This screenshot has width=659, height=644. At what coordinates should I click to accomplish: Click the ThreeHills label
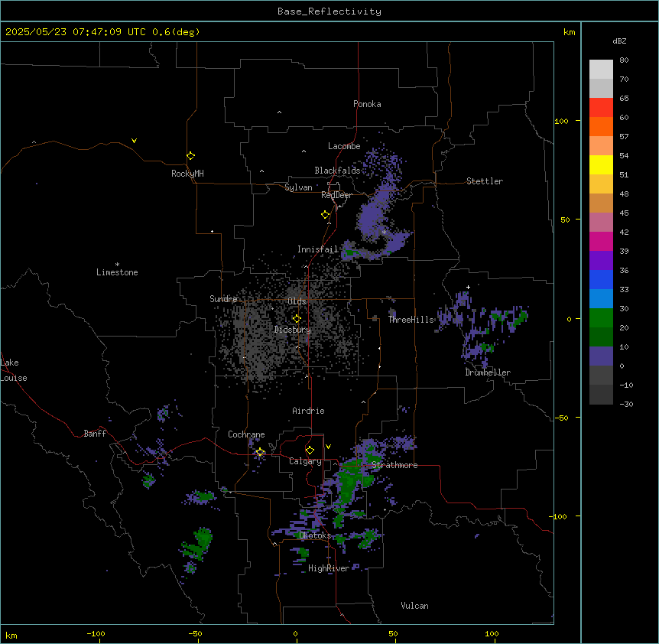411,320
